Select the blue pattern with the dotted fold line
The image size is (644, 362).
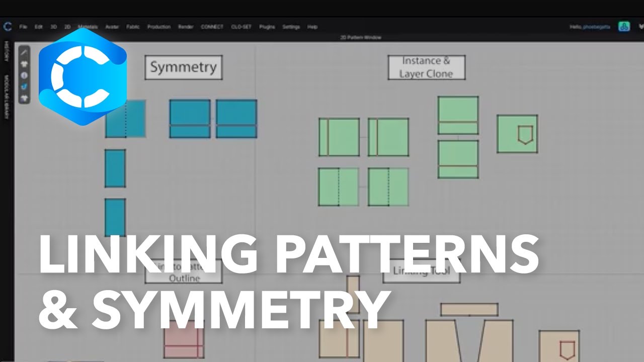click(125, 119)
